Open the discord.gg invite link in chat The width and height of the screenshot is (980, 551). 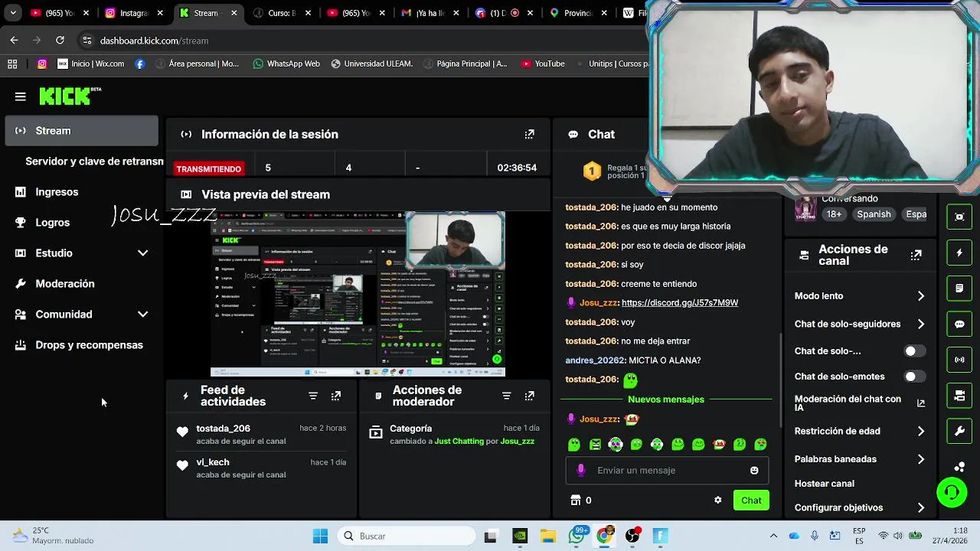coord(680,303)
